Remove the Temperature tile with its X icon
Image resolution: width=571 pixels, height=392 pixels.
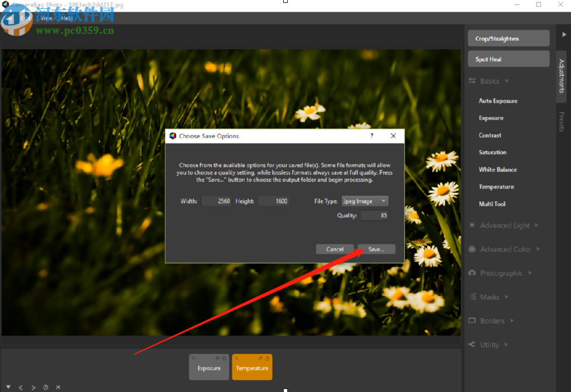coord(236,358)
